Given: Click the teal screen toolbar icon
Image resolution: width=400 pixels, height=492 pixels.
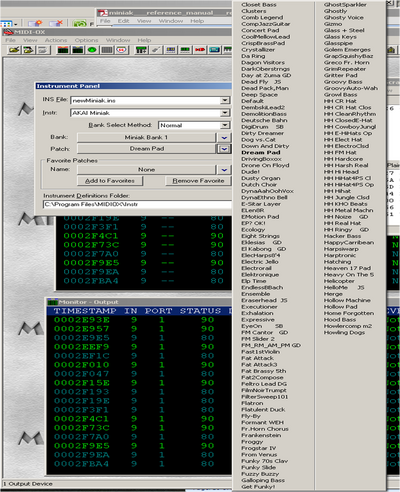Looking at the screenshot, I should pyautogui.click(x=214, y=50).
